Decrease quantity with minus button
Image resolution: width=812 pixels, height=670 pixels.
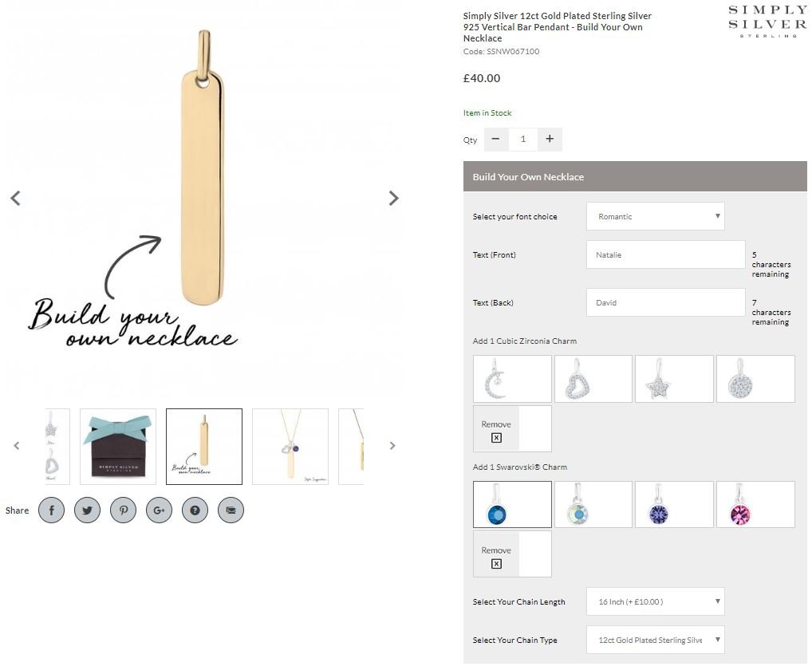pos(496,139)
